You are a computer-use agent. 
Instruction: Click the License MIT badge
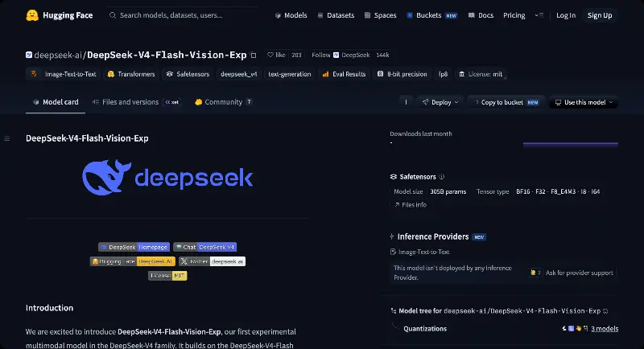pyautogui.click(x=167, y=276)
